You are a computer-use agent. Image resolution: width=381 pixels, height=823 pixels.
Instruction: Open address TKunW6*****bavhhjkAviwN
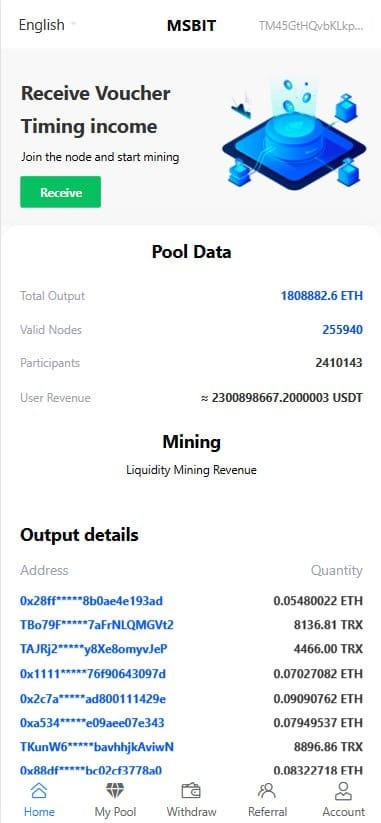(x=97, y=747)
